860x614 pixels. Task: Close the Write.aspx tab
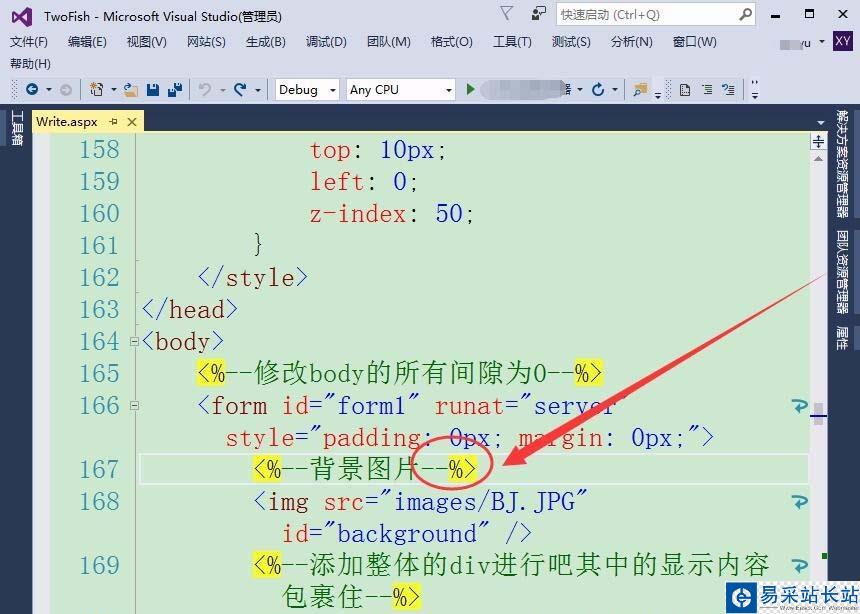pos(132,121)
